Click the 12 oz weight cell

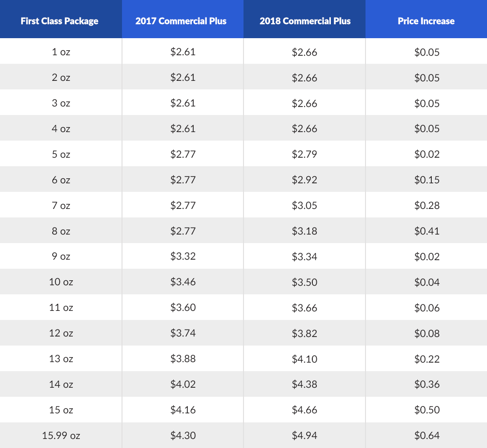point(60,333)
